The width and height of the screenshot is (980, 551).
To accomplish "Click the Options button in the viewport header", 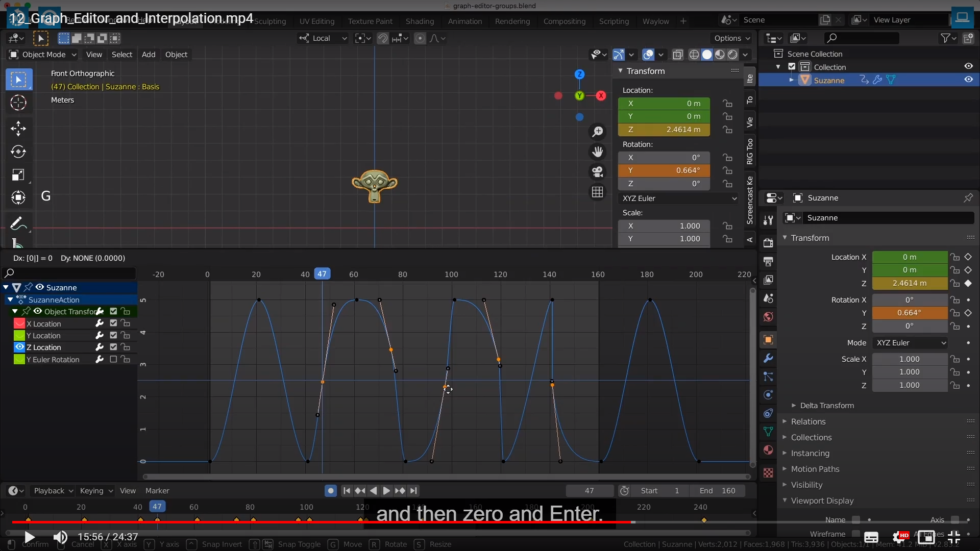I will coord(732,38).
